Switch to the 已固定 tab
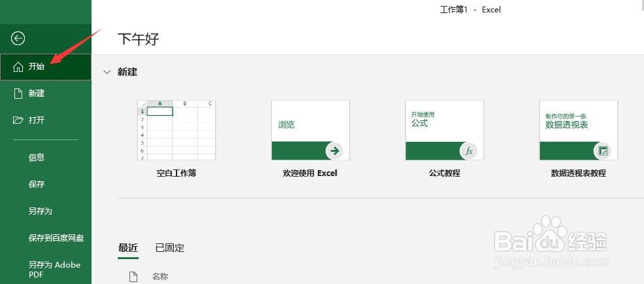This screenshot has height=284, width=644. (x=169, y=248)
